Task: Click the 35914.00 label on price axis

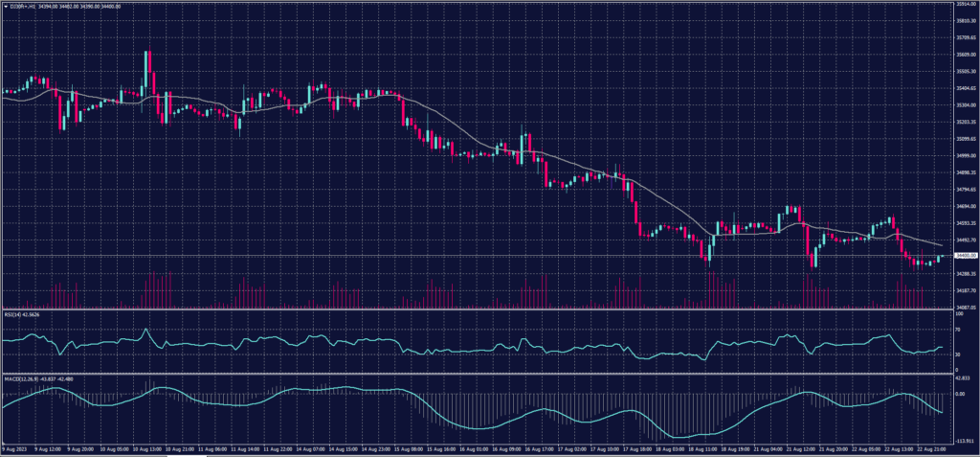Action: [963, 5]
